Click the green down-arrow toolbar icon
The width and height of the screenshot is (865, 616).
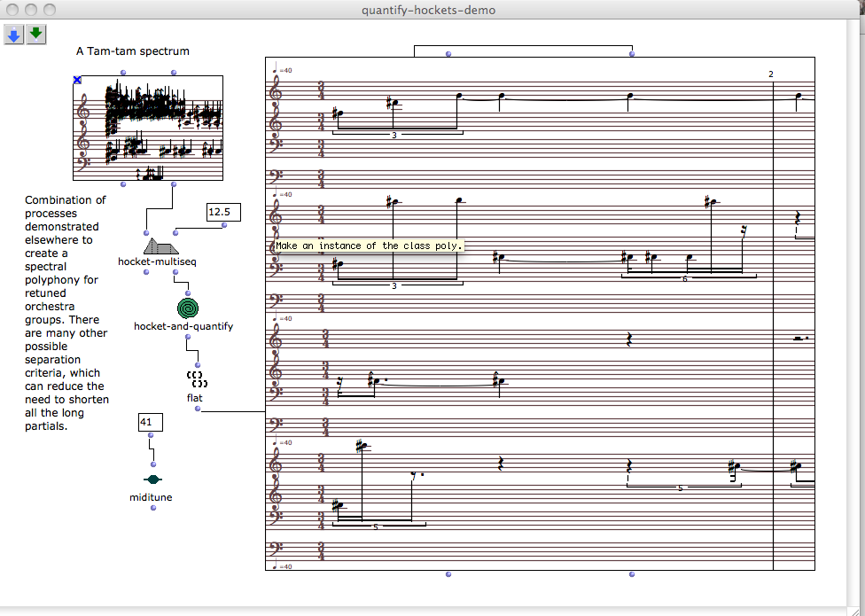(36, 35)
